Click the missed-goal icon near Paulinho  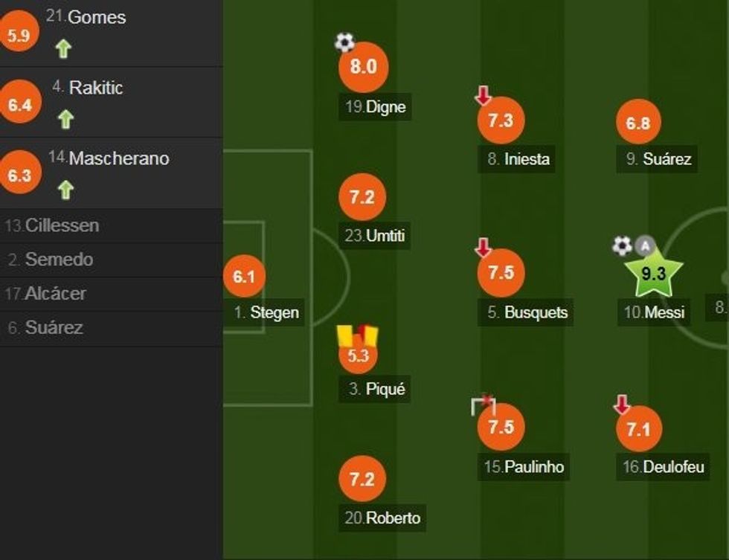coord(483,405)
